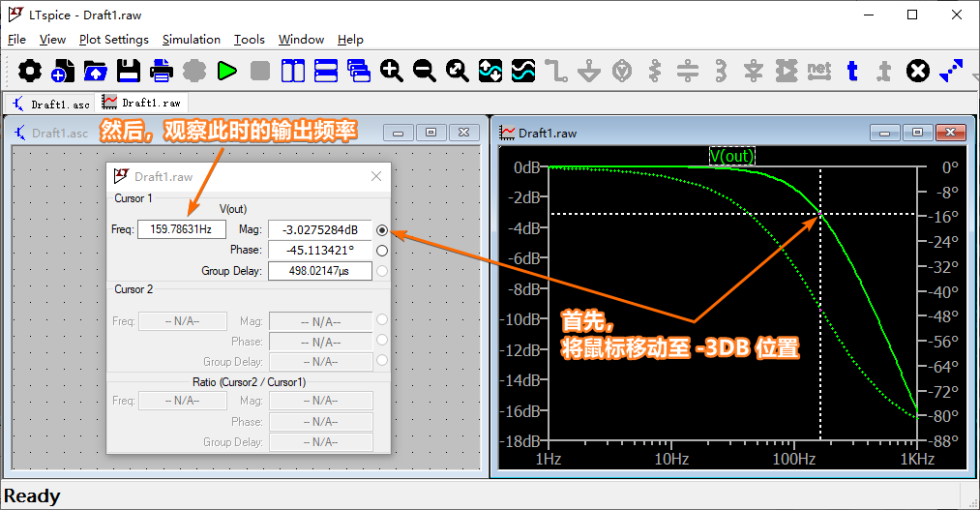Open the Tools menu
Viewport: 980px width, 510px height.
click(x=250, y=40)
